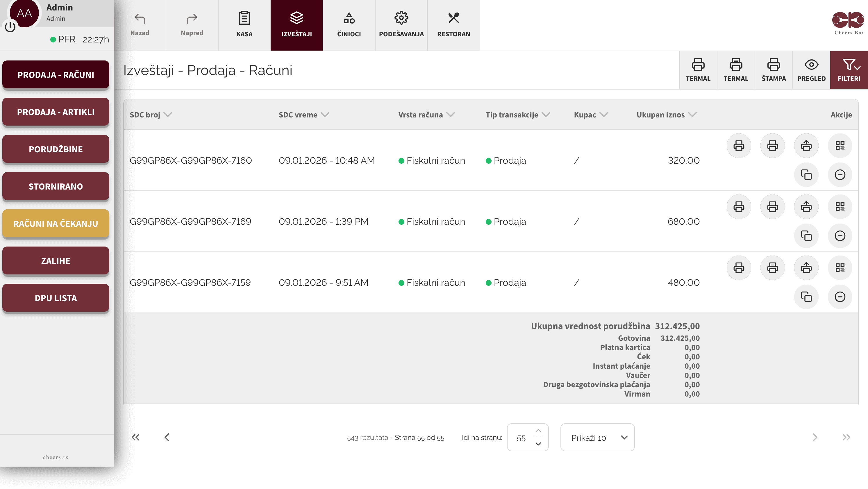
Task: Toggle the FILTERI filter panel
Action: click(x=849, y=70)
